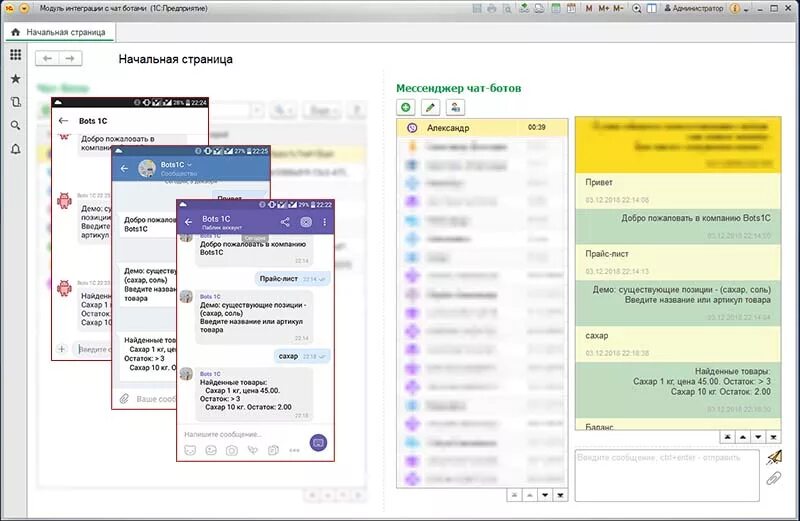Open the calculator icon in title bar
This screenshot has height=521, width=800.
coord(556,9)
